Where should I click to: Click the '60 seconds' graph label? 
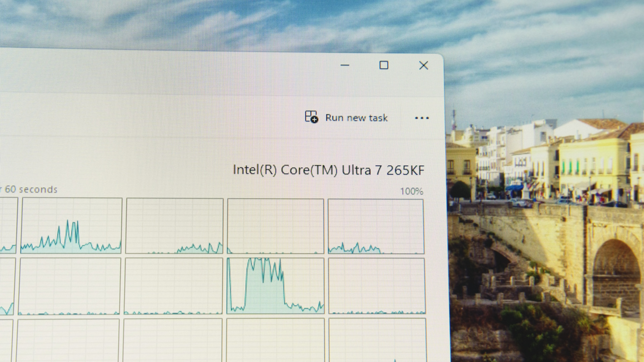click(31, 189)
